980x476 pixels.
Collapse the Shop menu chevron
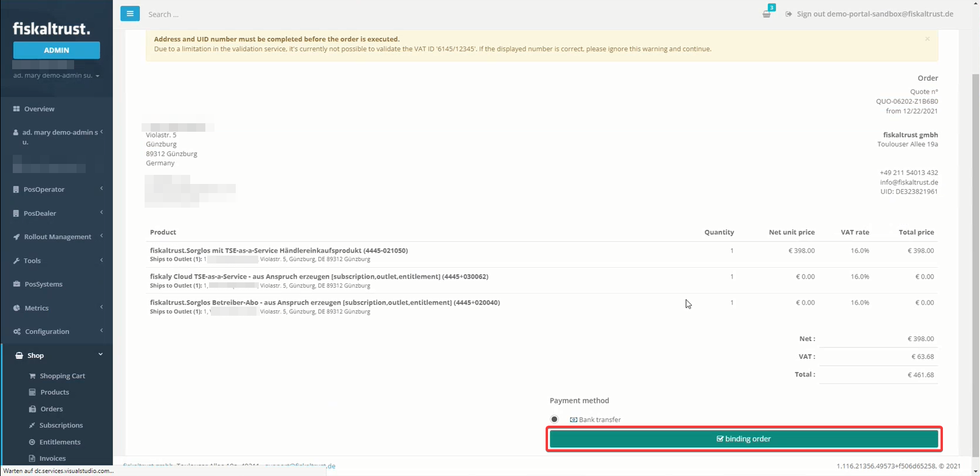click(x=101, y=355)
